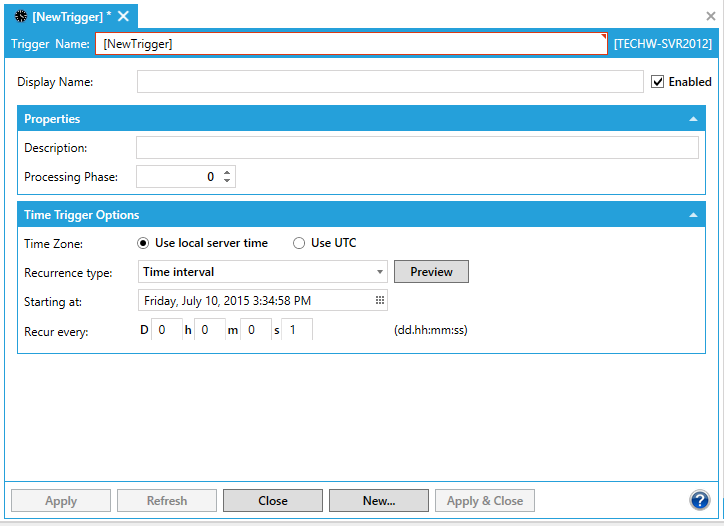
Task: Increase Processing Phase with up arrow
Action: (227, 172)
